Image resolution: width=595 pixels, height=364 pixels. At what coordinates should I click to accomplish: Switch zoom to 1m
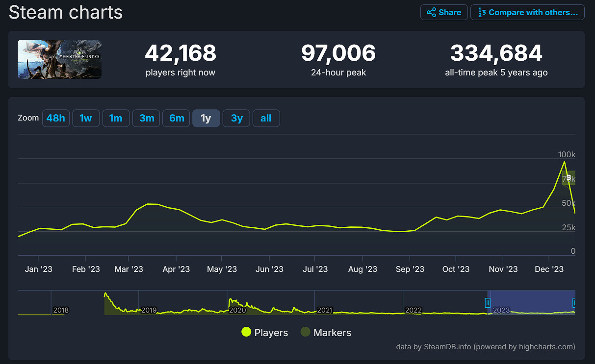pos(116,118)
